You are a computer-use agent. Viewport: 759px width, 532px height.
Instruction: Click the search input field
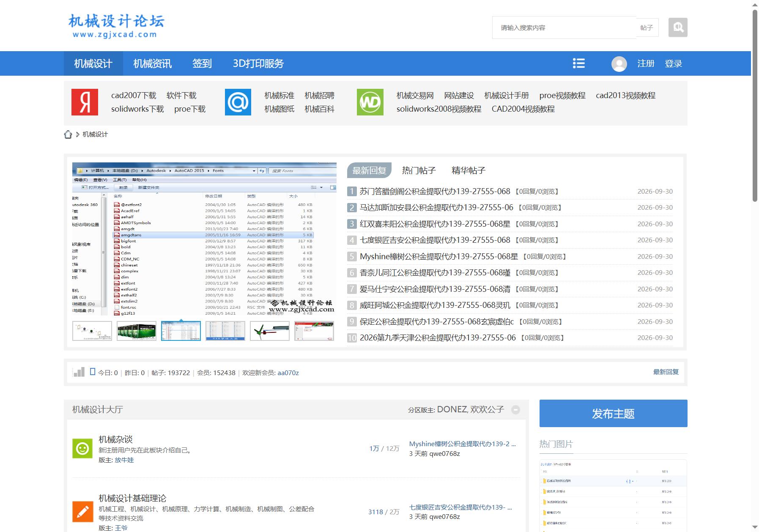pos(564,27)
